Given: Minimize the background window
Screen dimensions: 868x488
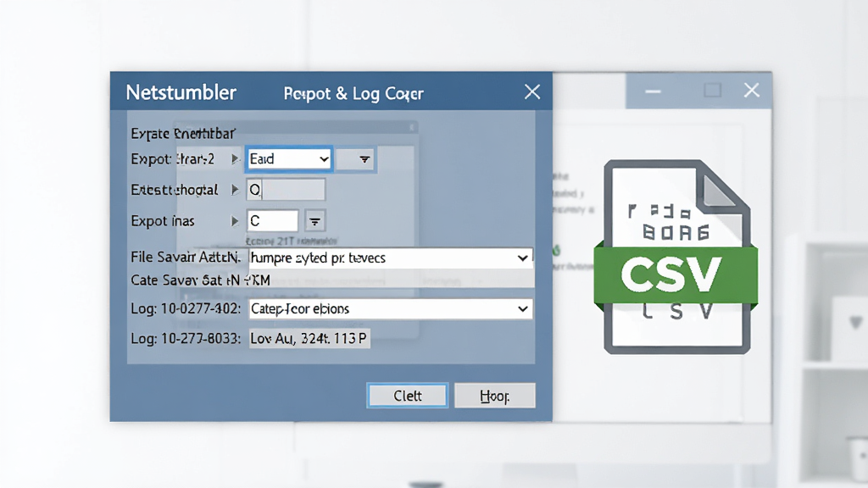Looking at the screenshot, I should (x=654, y=91).
